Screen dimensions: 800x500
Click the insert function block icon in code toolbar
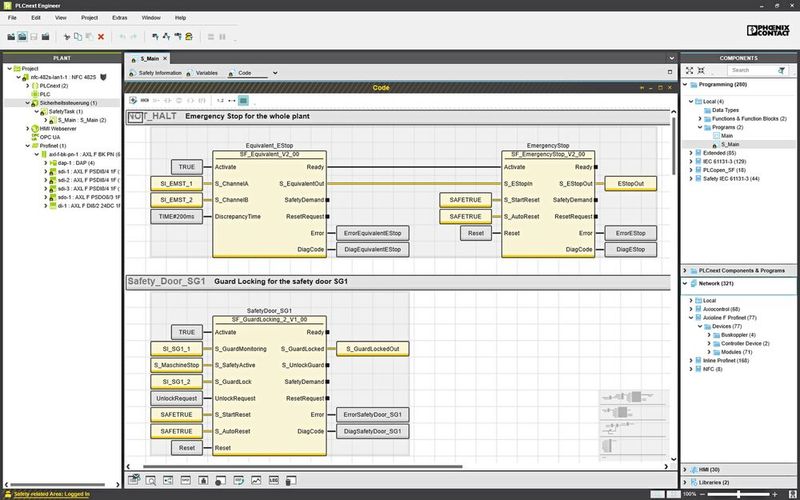134,101
